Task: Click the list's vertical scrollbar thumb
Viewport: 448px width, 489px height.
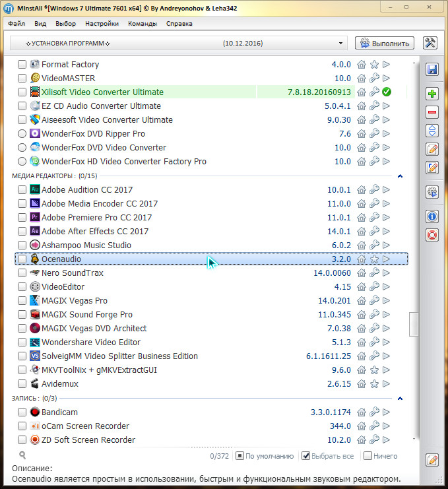Action: click(x=414, y=324)
